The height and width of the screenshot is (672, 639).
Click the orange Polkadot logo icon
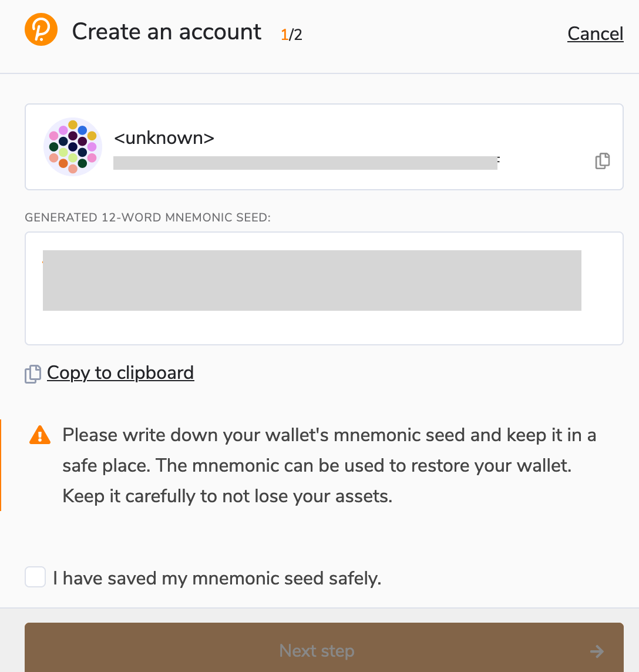point(41,29)
